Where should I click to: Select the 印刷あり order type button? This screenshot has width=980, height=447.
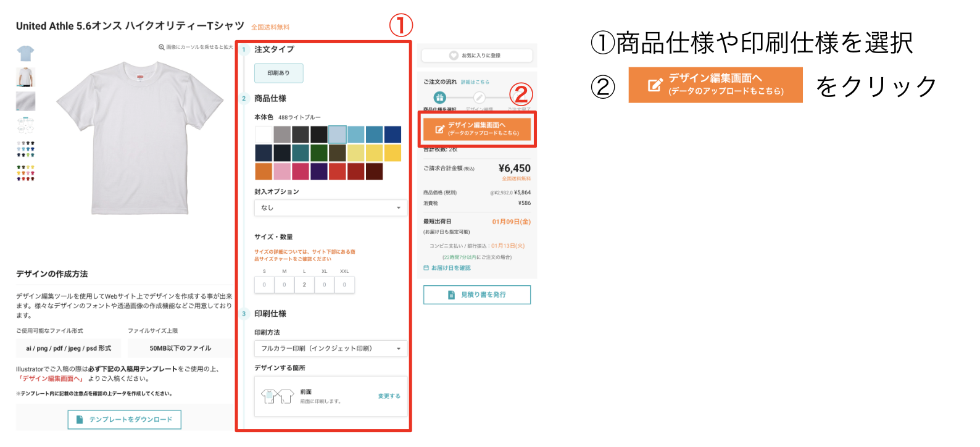click(278, 73)
